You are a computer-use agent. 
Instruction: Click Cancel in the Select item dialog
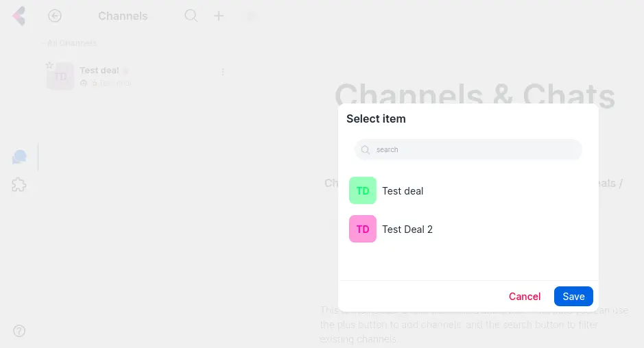pyautogui.click(x=525, y=297)
